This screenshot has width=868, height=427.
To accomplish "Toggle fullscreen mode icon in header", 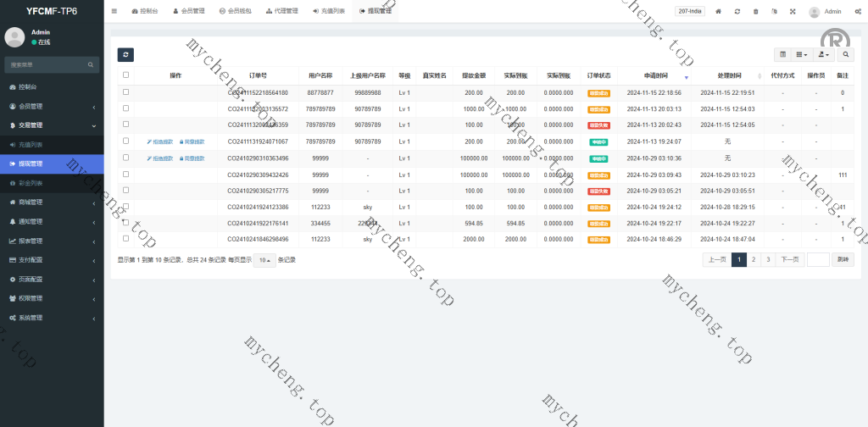I will click(x=793, y=12).
